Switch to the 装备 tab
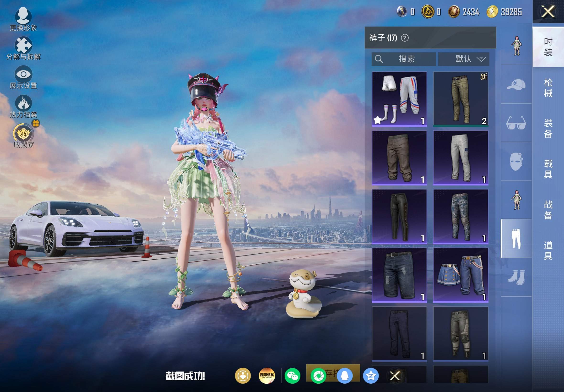The width and height of the screenshot is (564, 392). point(548,128)
